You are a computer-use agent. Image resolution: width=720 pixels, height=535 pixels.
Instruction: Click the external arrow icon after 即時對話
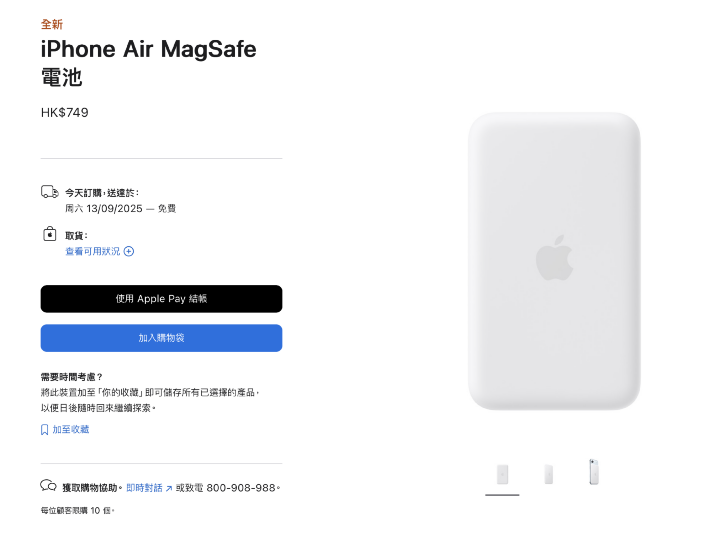pos(169,489)
